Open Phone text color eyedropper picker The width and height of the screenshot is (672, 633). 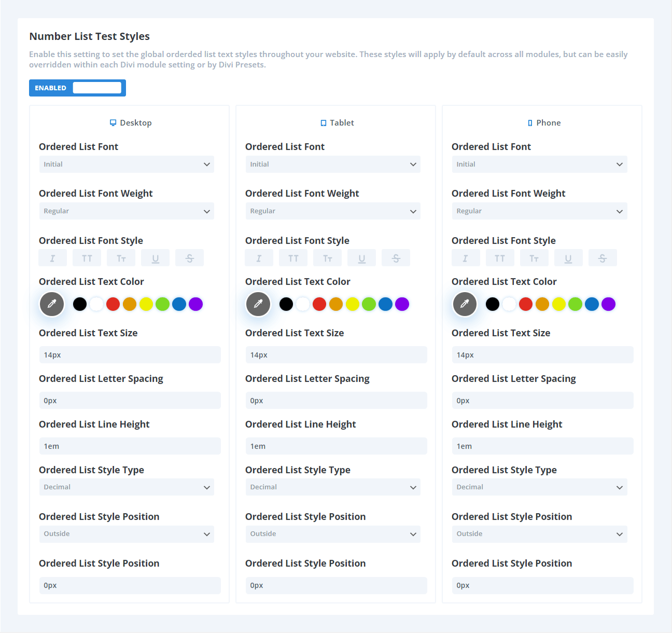(x=465, y=304)
